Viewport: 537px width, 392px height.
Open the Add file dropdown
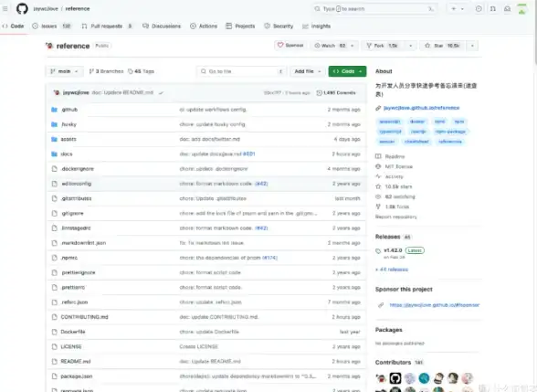[x=307, y=71]
